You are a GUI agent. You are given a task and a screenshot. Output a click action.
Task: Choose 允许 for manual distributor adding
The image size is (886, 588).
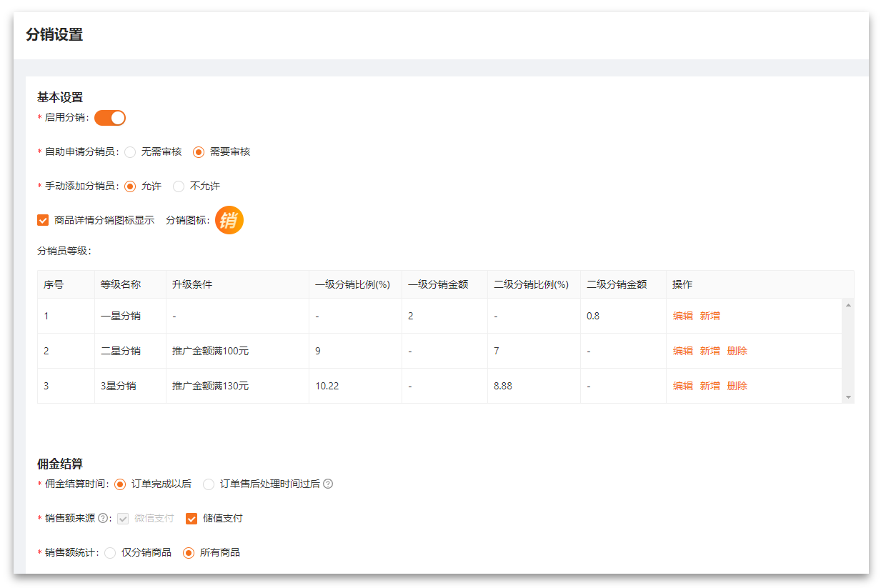point(130,186)
